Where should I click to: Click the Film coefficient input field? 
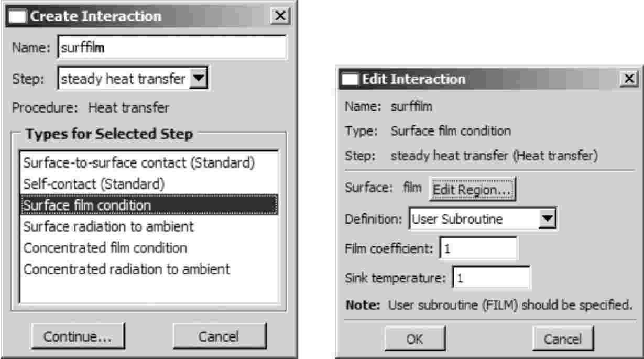479,249
